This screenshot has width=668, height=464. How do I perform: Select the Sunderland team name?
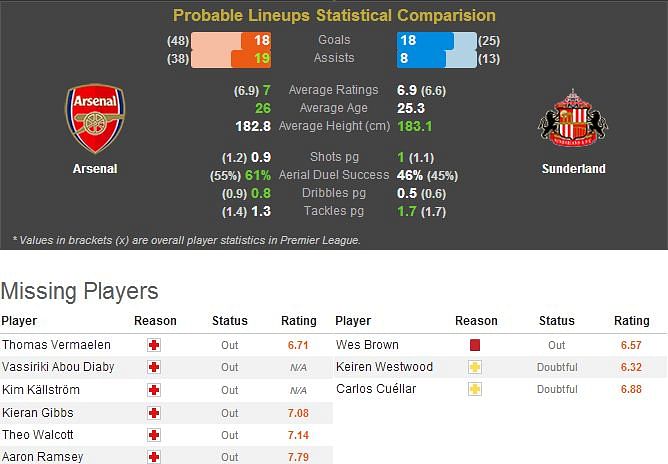pos(573,169)
